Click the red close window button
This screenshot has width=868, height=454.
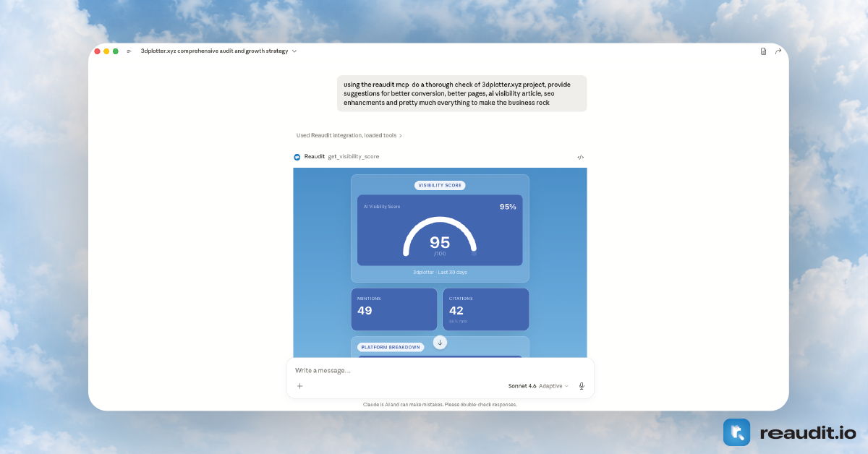[98, 51]
